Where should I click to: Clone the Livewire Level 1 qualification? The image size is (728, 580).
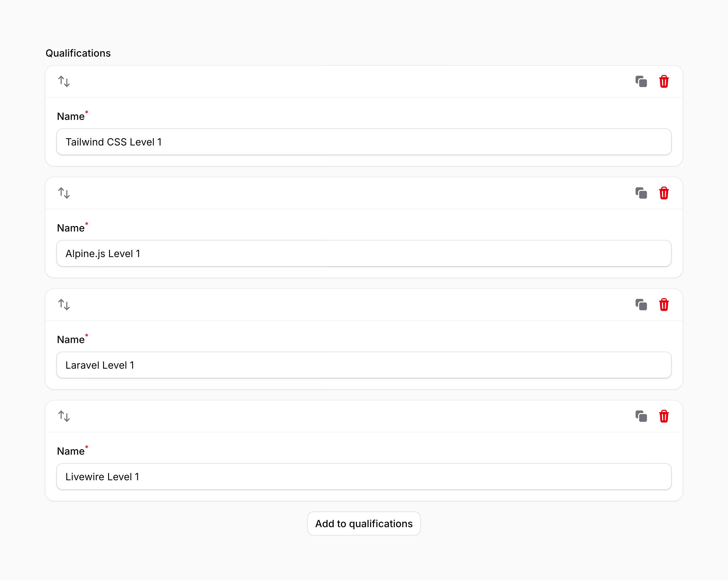coord(641,416)
